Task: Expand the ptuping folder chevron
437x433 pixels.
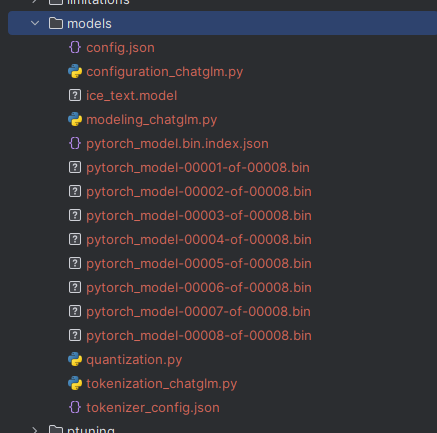Action: [x=35, y=429]
